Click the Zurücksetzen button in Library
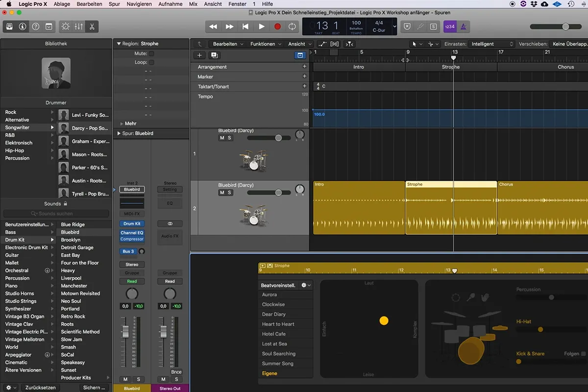 [40, 388]
